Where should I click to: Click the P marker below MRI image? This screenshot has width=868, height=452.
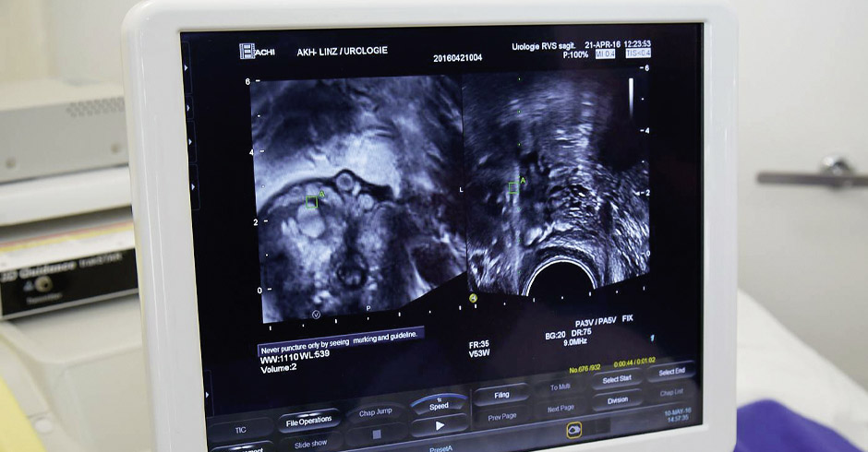click(x=368, y=309)
